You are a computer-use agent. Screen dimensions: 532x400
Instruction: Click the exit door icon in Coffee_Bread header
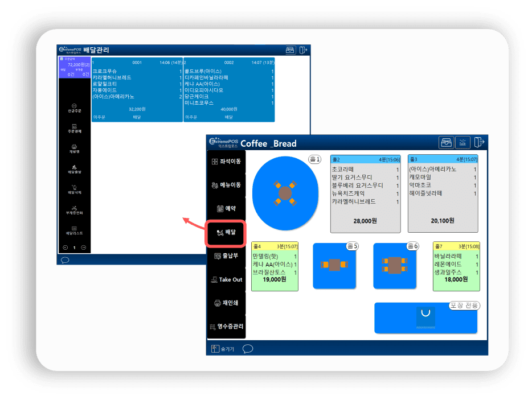click(480, 142)
